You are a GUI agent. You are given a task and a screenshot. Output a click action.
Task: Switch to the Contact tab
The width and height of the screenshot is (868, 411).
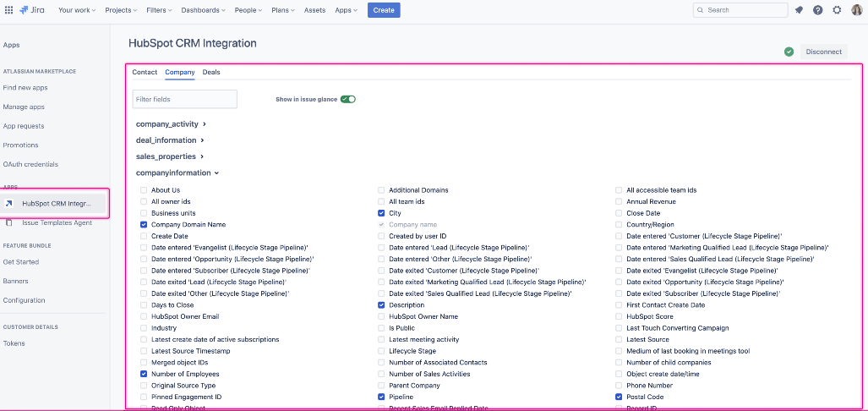click(145, 72)
